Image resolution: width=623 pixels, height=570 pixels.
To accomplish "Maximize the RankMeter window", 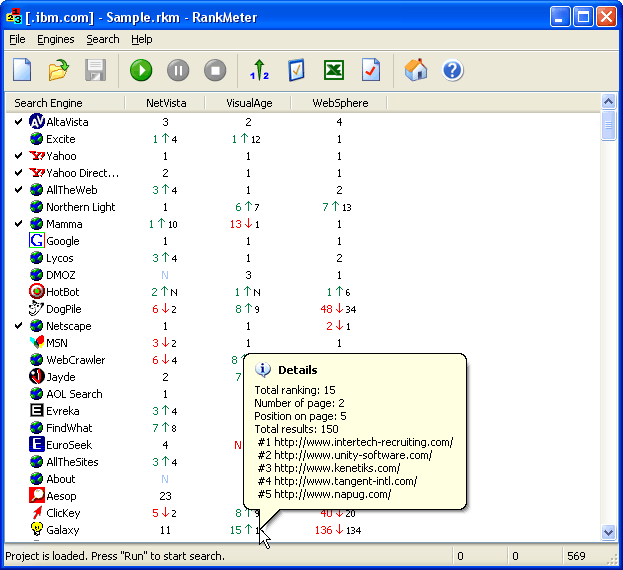I will (583, 17).
